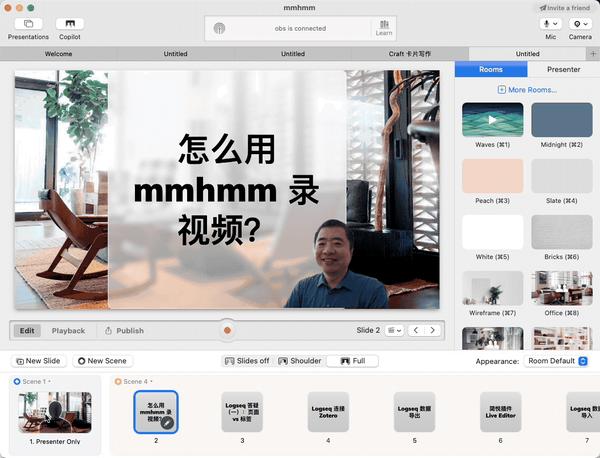Select the White room swatch

point(492,232)
